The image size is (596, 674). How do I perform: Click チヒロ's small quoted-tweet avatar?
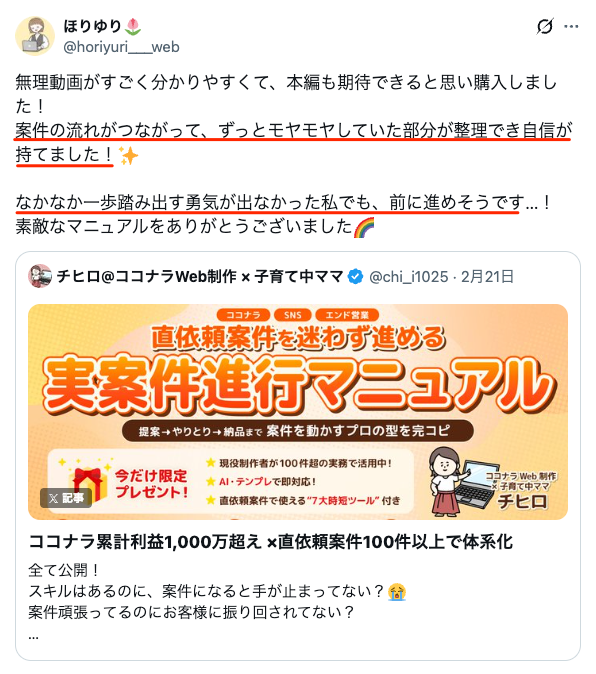[40, 276]
